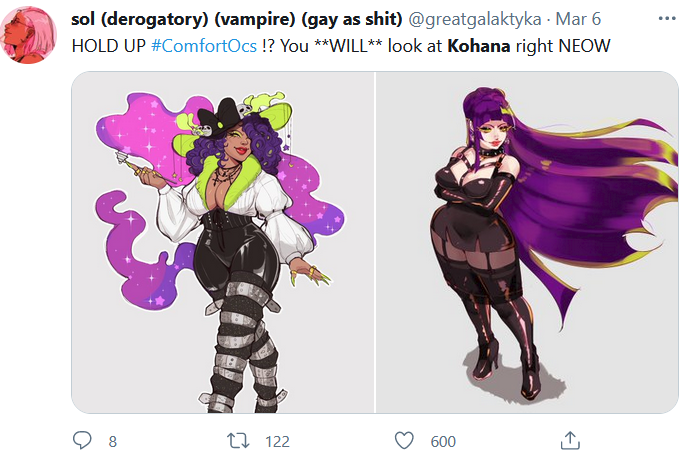Click the reply speech bubble icon
The image size is (686, 459).
click(82, 440)
